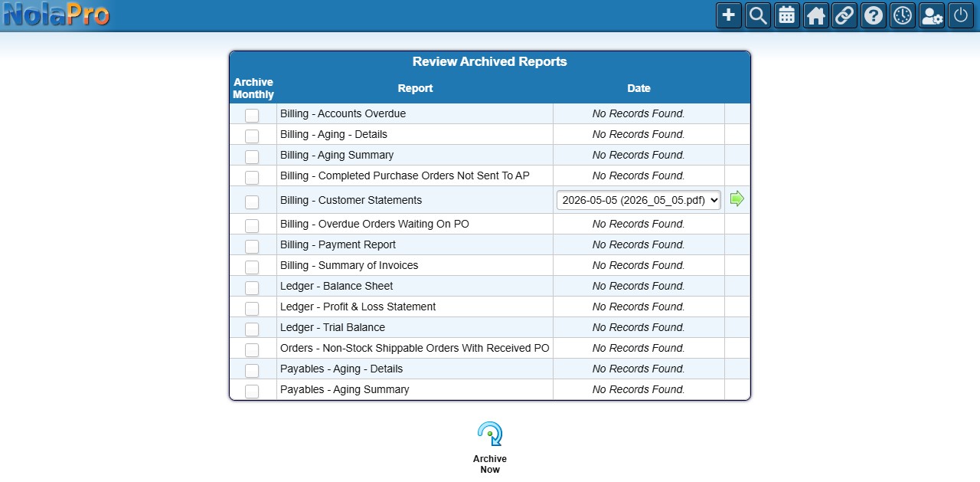This screenshot has height=482, width=980.
Task: Click No Records Found for Payables - Aging Summary
Action: (639, 389)
